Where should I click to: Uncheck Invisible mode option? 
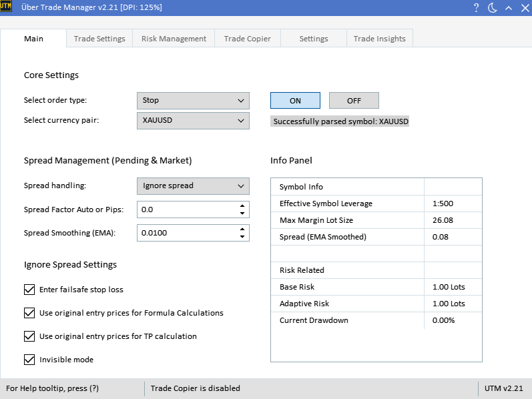[29, 360]
